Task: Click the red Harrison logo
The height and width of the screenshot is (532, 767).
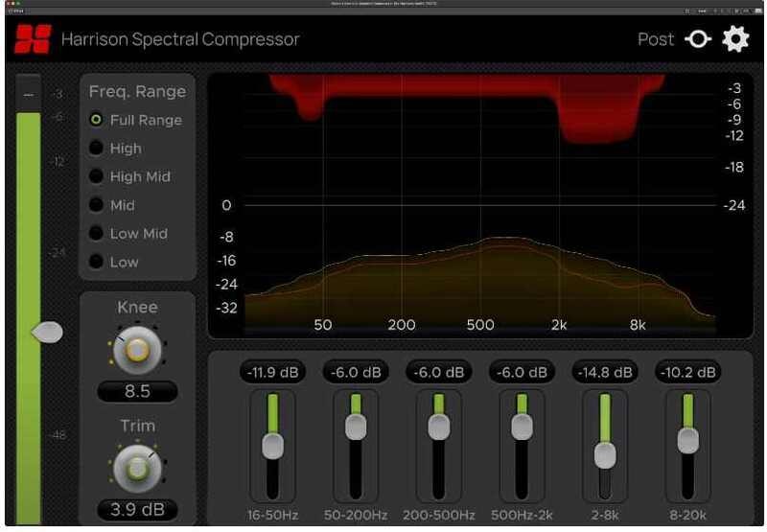Action: click(x=32, y=39)
